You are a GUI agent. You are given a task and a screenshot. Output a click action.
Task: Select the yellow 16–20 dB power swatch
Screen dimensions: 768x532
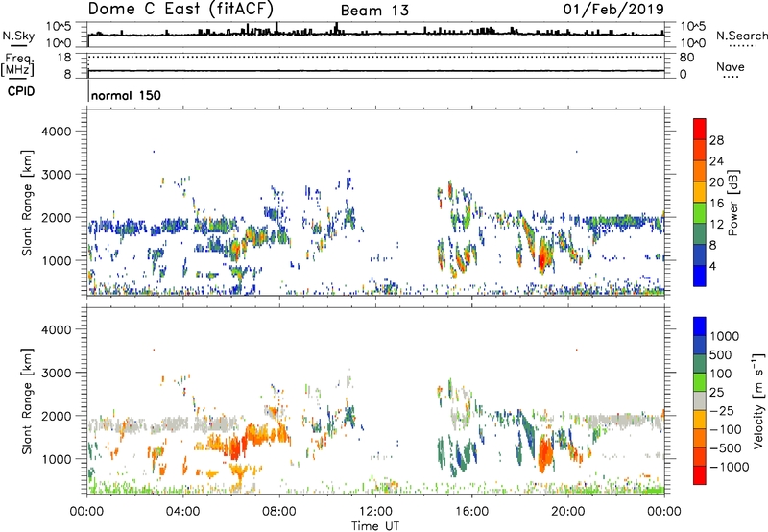pos(700,192)
